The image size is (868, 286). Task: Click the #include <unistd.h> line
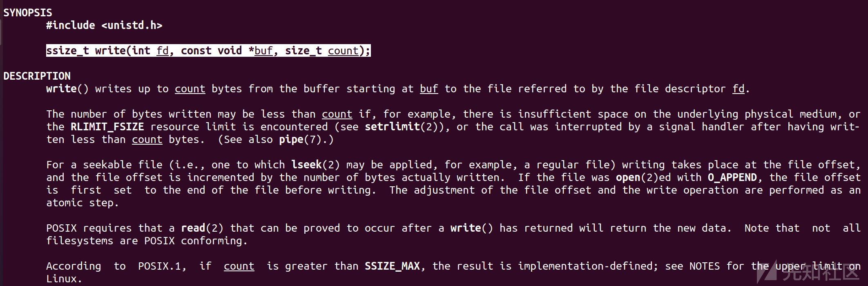pos(104,25)
